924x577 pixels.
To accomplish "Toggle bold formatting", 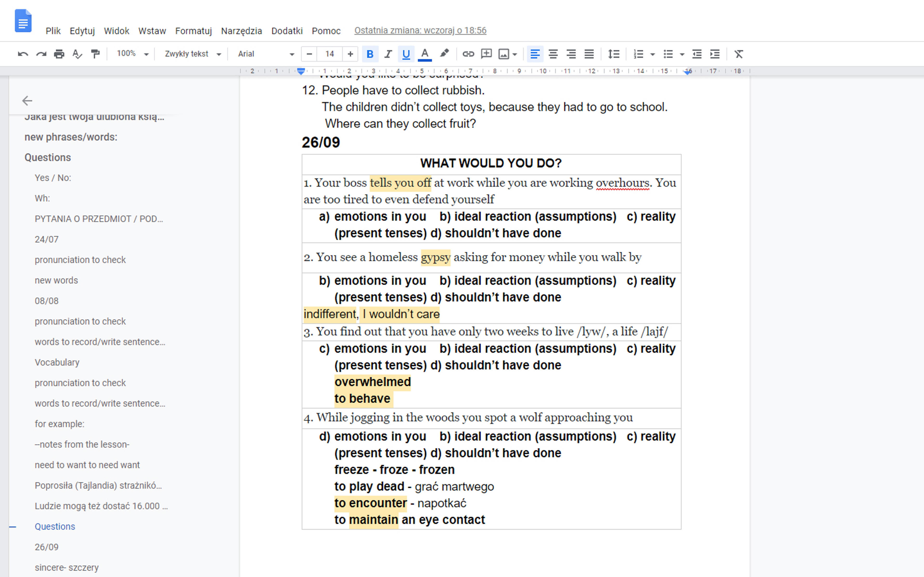I will point(370,54).
